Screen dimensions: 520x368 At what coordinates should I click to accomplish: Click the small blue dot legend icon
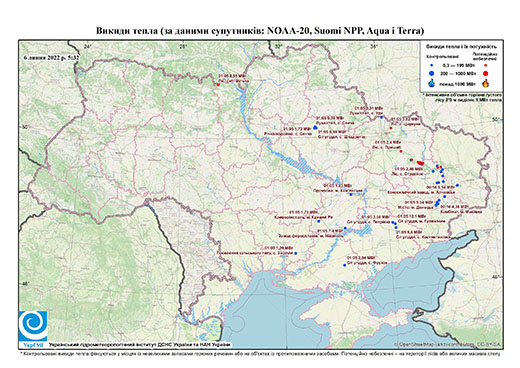tap(432, 66)
